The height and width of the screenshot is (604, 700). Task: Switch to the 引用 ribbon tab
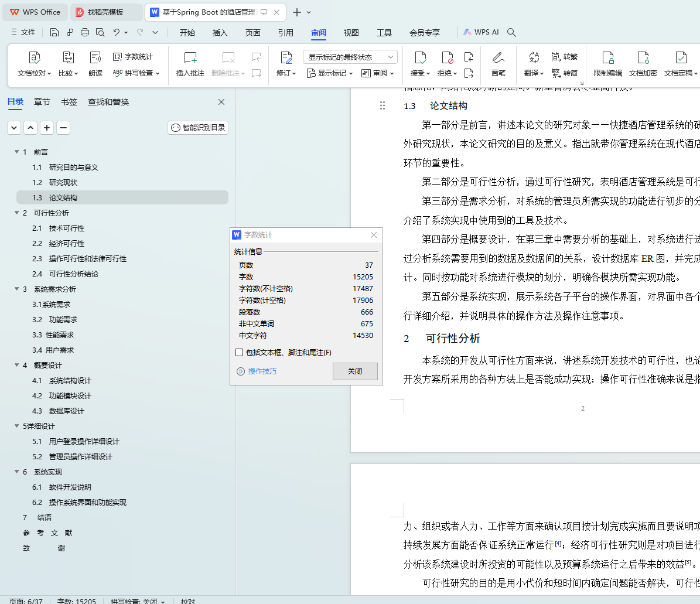click(286, 33)
